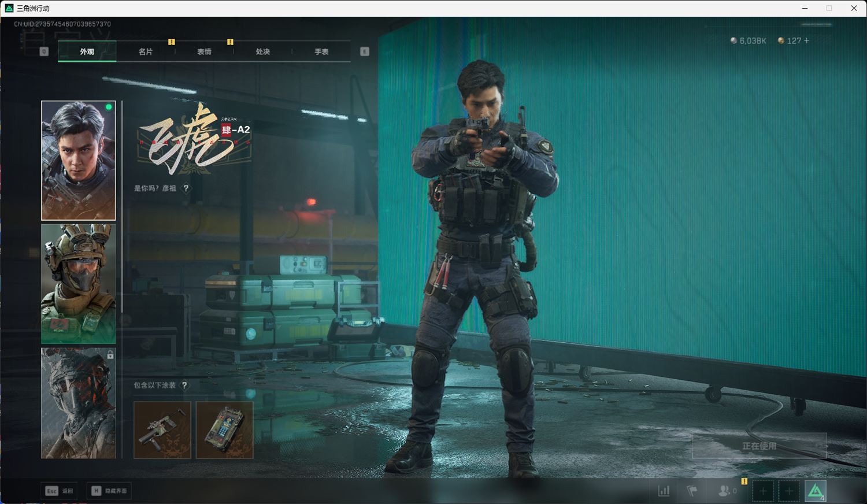Image resolution: width=867 pixels, height=504 pixels.
Task: Toggle the 隐藏界面 hide interface button
Action: point(109,491)
